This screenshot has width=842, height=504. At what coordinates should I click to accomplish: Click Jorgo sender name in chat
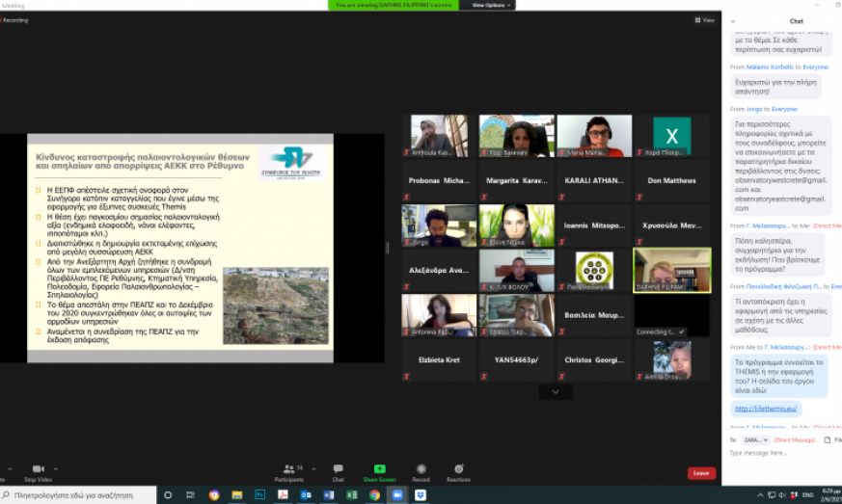click(x=754, y=109)
